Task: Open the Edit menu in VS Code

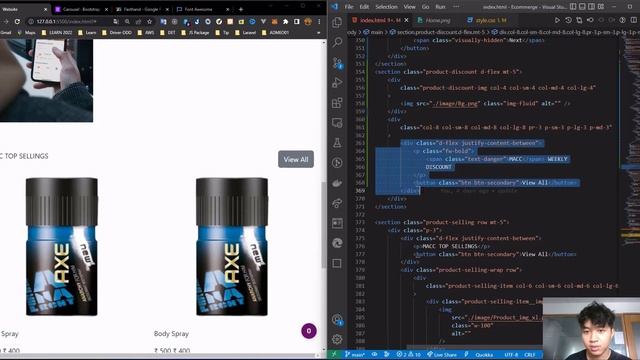Action: tap(364, 7)
